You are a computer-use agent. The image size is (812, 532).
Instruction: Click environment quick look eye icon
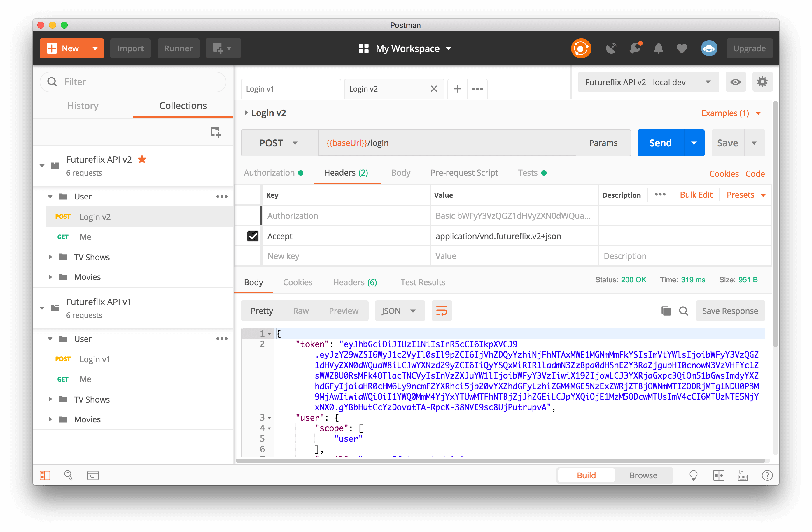pos(735,82)
